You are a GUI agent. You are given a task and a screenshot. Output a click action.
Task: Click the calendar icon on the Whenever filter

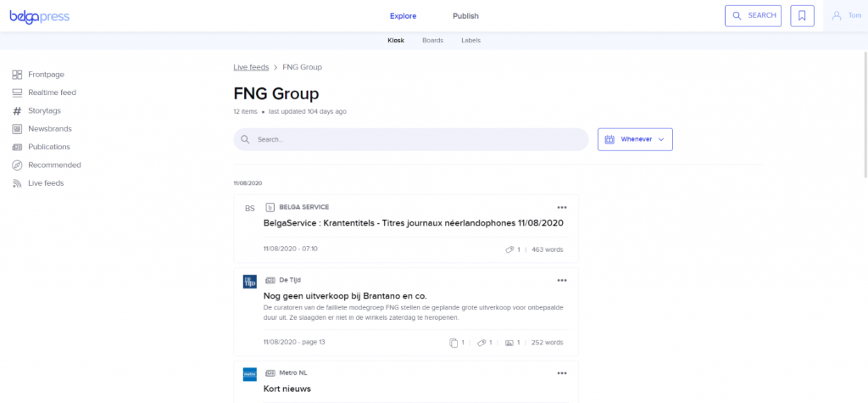609,140
